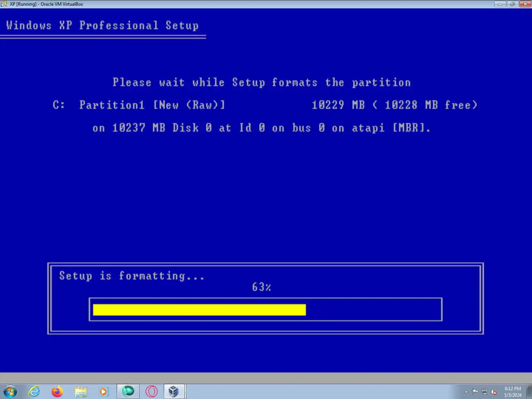Launch Internet Explorer from the taskbar
The height and width of the screenshot is (399, 532).
[x=34, y=391]
